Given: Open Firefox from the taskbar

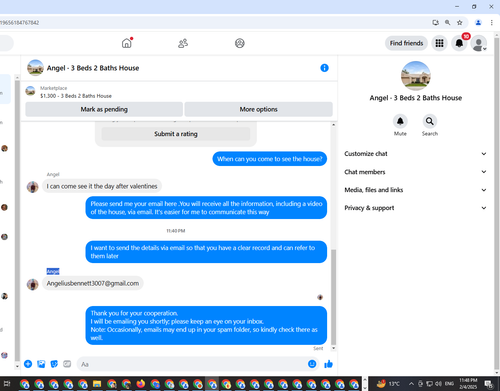Looking at the screenshot, I should click(141, 384).
